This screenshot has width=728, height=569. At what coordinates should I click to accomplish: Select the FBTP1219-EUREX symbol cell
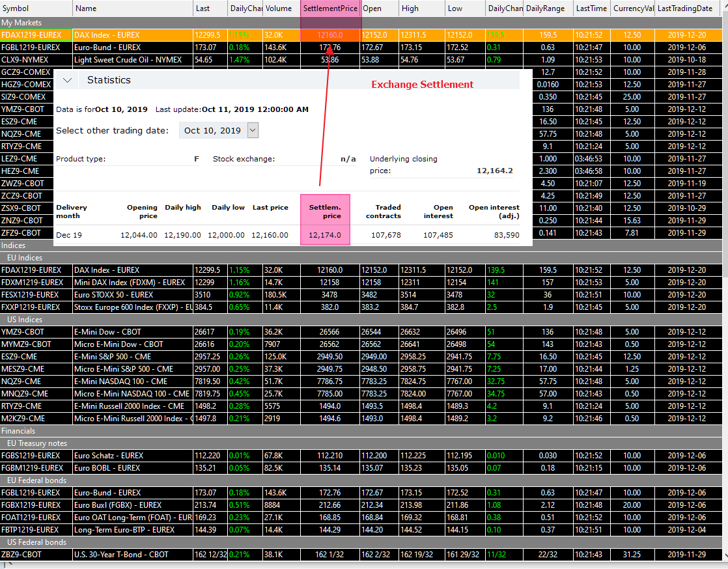[36, 530]
